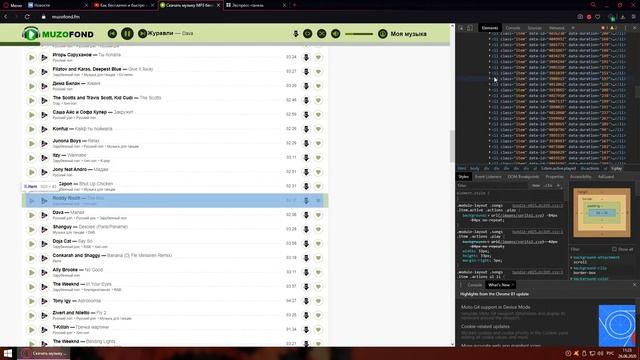Like the T-Killah track
Image resolution: width=640 pixels, height=360 pixels.
(x=318, y=329)
